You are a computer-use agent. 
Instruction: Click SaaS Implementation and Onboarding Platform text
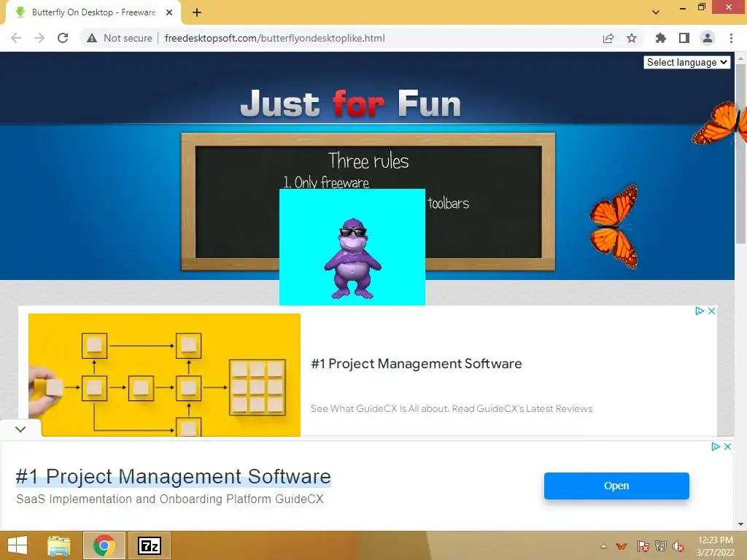[x=170, y=499]
